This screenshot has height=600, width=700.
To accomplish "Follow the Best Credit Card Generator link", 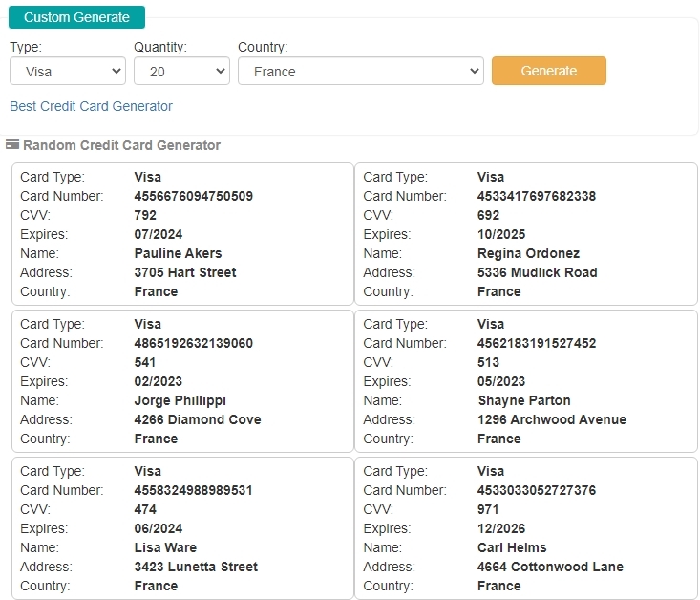I will point(91,106).
